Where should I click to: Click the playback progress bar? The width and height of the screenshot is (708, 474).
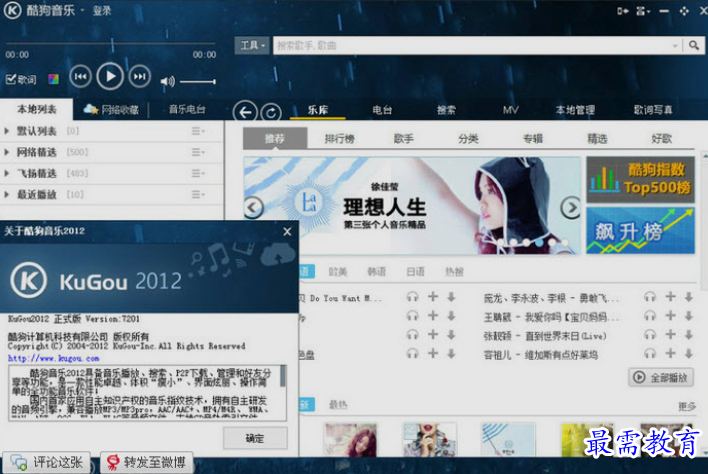pyautogui.click(x=111, y=44)
